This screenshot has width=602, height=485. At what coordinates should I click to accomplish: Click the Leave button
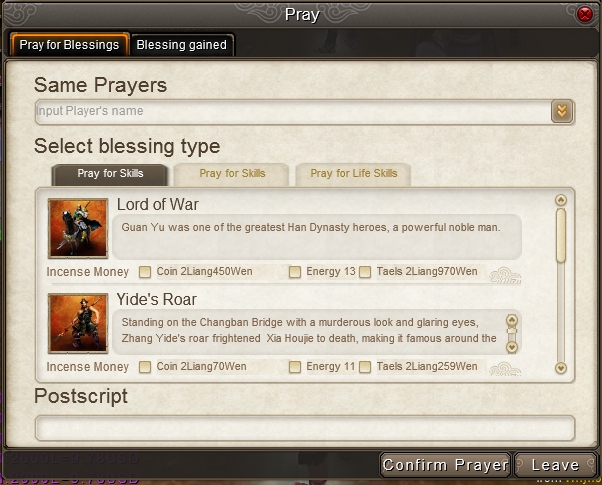pyautogui.click(x=556, y=465)
